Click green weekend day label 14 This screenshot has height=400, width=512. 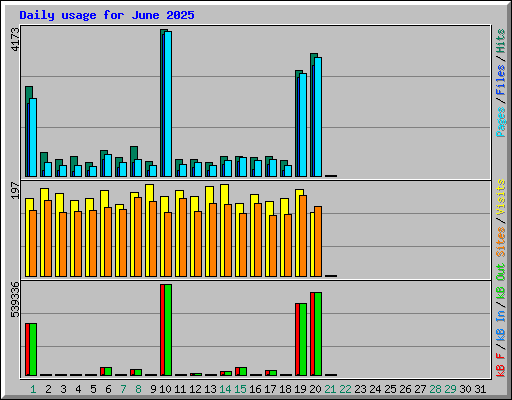pos(225,389)
